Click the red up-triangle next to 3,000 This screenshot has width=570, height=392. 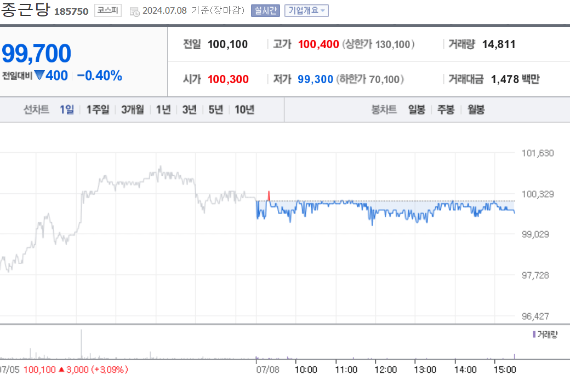pyautogui.click(x=61, y=370)
